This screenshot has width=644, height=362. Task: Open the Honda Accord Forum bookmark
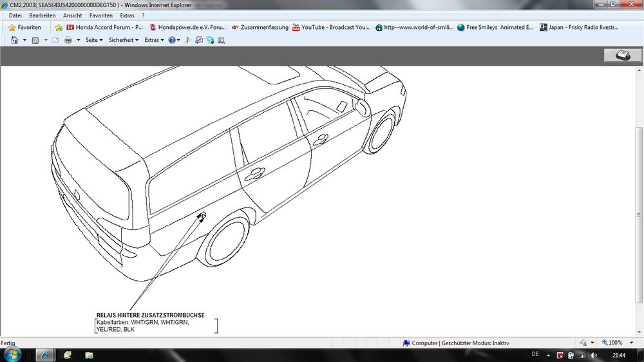coord(104,28)
